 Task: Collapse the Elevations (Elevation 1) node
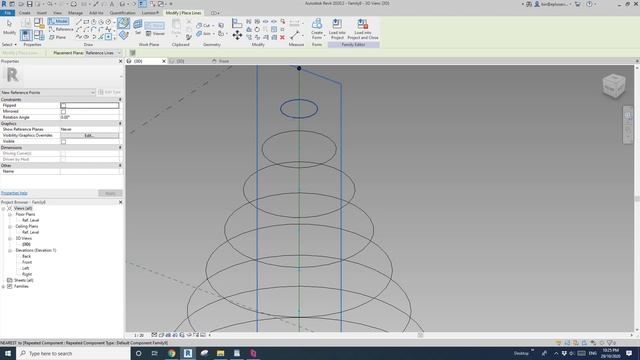(10, 251)
